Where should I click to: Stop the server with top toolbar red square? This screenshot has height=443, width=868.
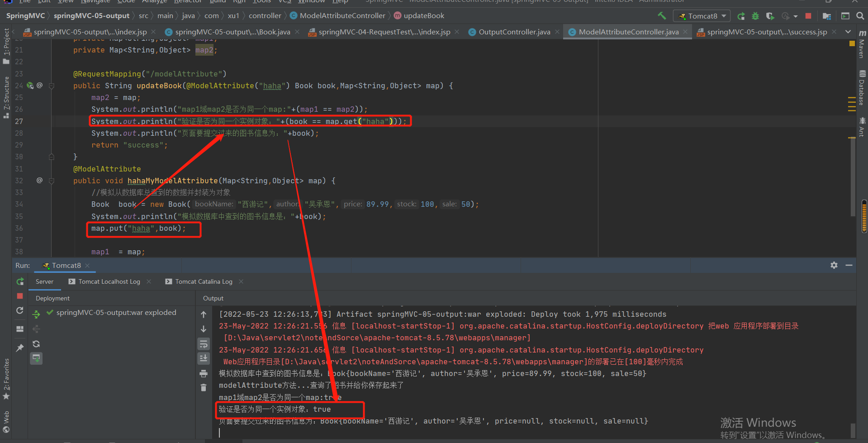808,16
